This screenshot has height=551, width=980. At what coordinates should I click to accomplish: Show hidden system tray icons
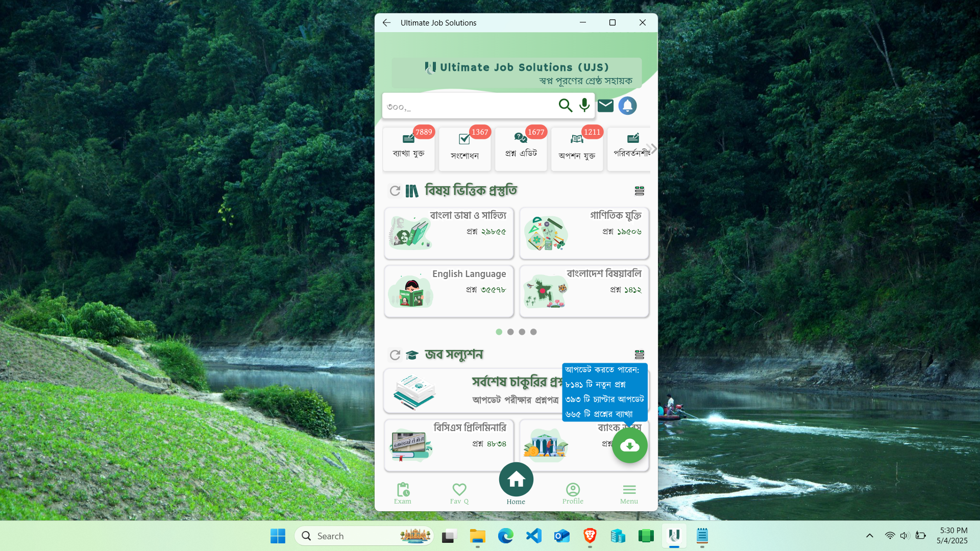point(870,536)
